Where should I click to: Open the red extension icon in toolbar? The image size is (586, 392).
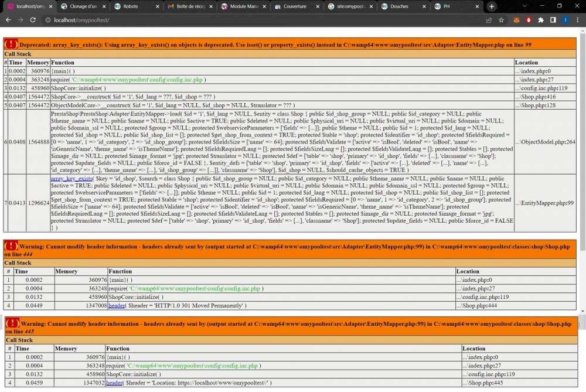529,20
